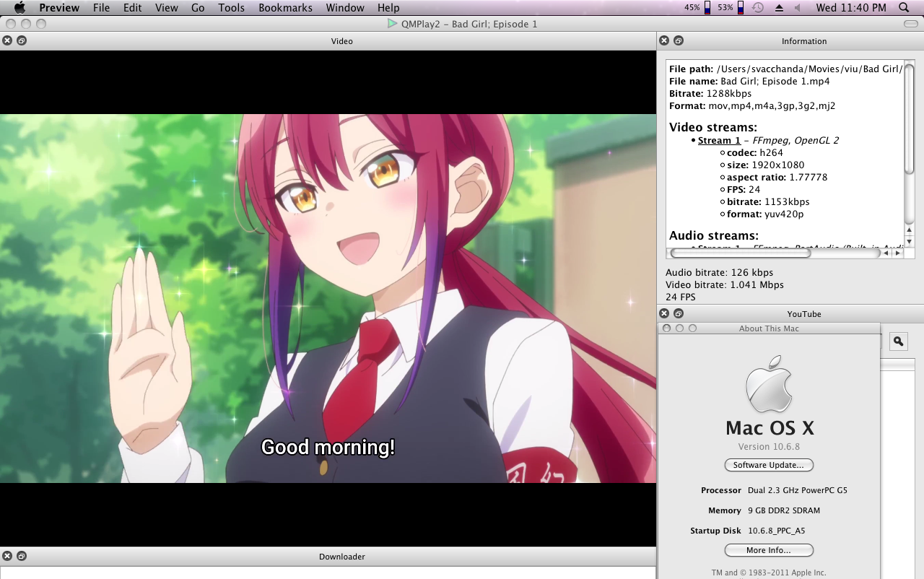Click the scroll down arrow in Information panel
The image size is (924, 579).
[x=909, y=241]
